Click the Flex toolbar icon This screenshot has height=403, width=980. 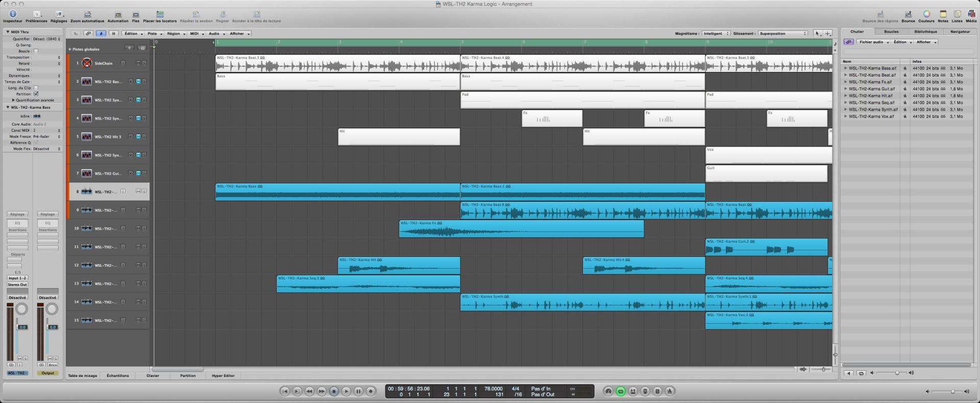coord(136,14)
